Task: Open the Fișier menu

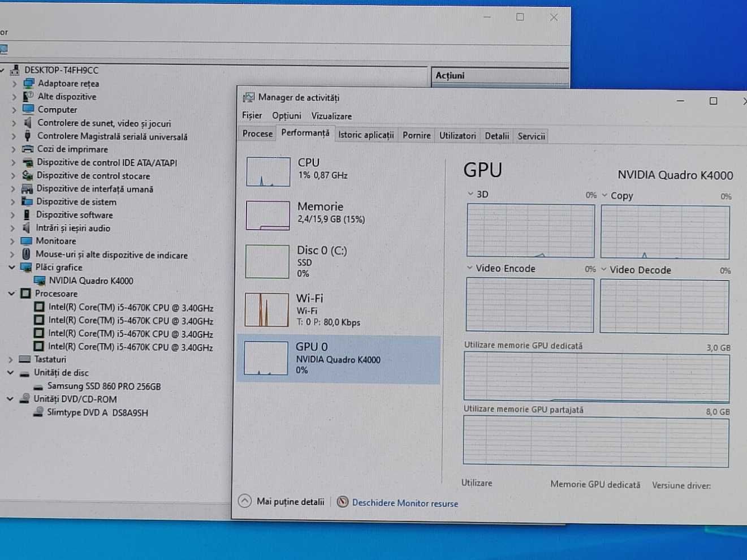Action: 252,115
